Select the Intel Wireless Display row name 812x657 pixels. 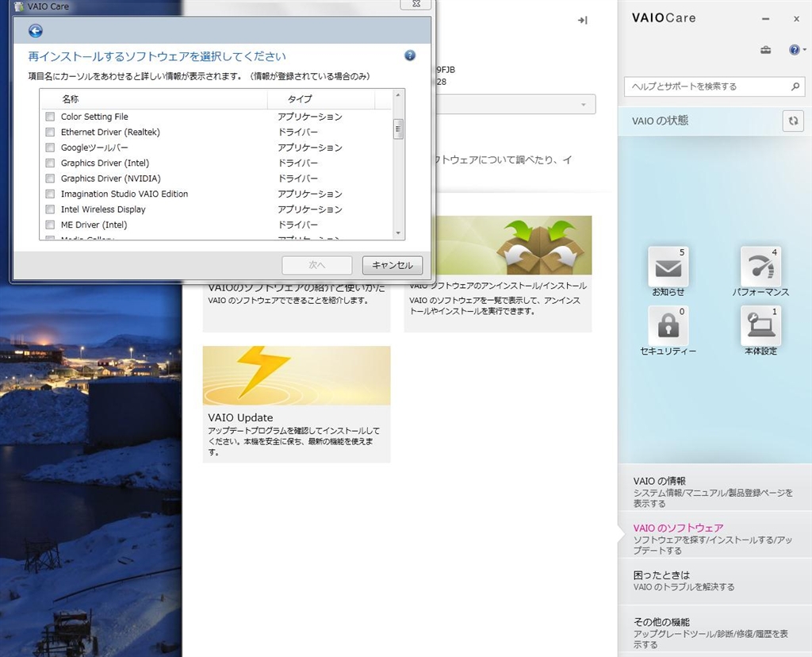coord(103,209)
